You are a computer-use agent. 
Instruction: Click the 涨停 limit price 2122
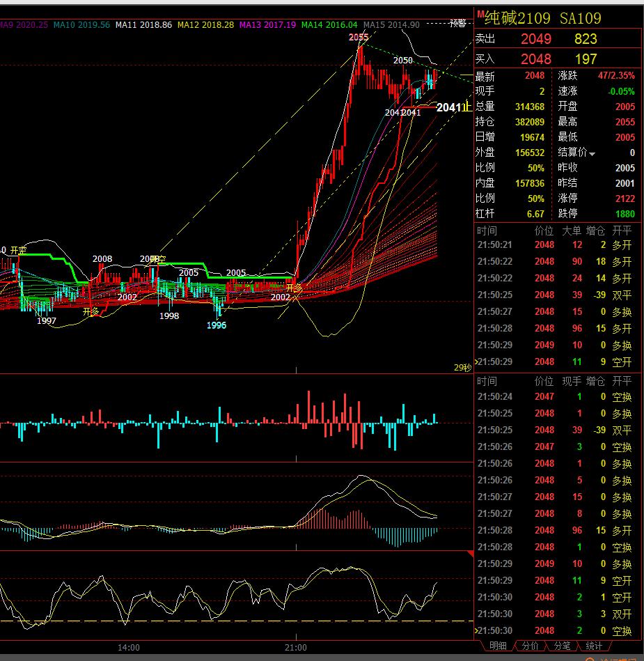[x=625, y=199]
